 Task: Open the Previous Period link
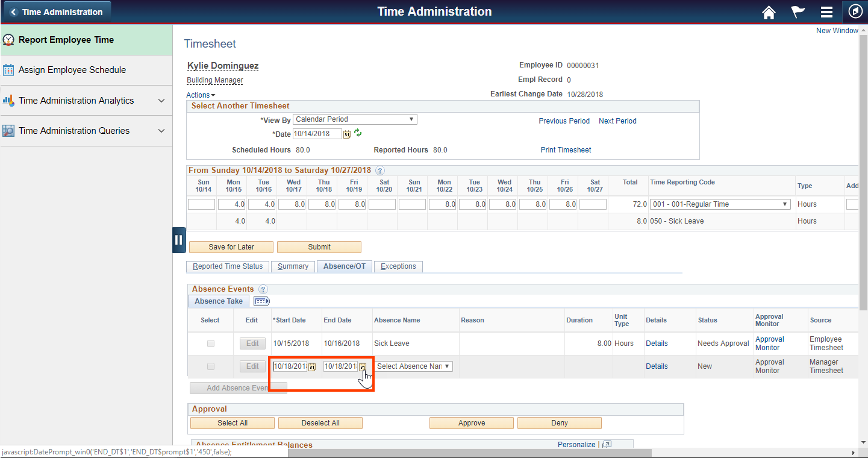(564, 121)
